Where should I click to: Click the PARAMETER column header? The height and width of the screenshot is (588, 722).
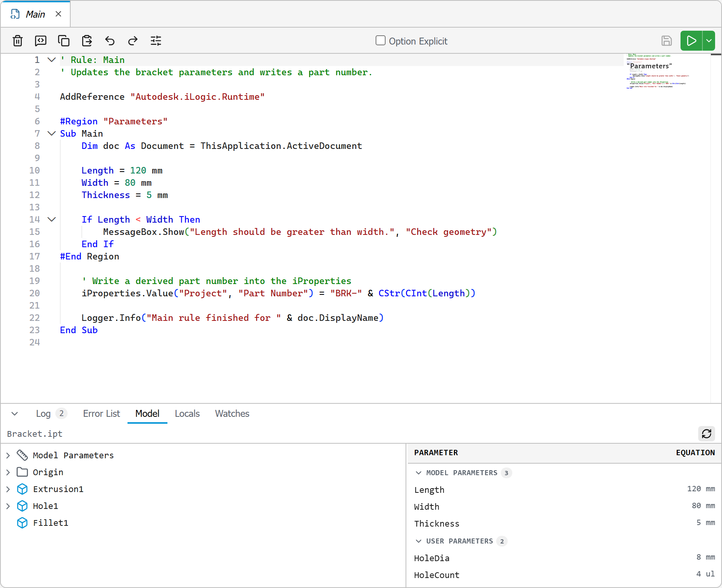pyautogui.click(x=436, y=453)
